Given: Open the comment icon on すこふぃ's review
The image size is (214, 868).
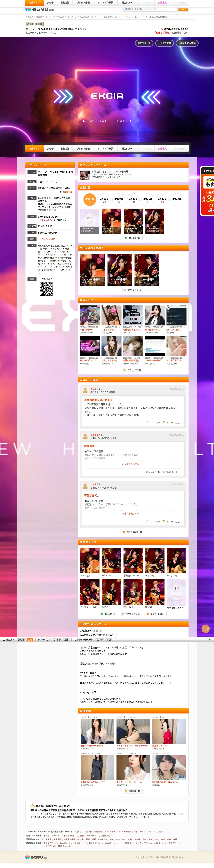Looking at the screenshot, I should 164,422.
